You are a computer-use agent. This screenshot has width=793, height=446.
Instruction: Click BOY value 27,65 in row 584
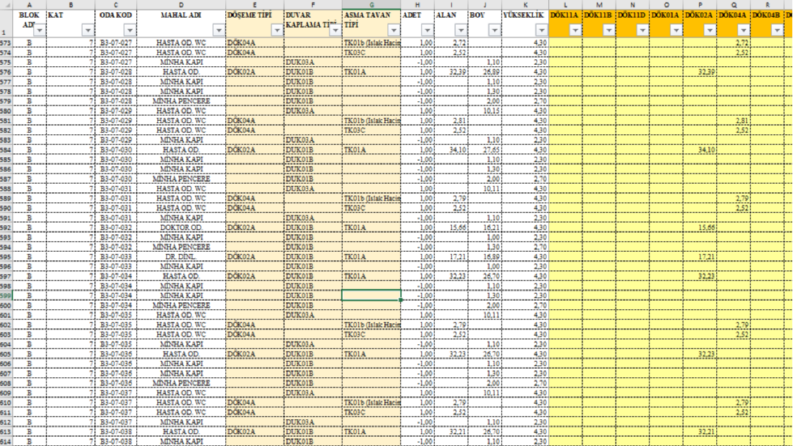484,150
